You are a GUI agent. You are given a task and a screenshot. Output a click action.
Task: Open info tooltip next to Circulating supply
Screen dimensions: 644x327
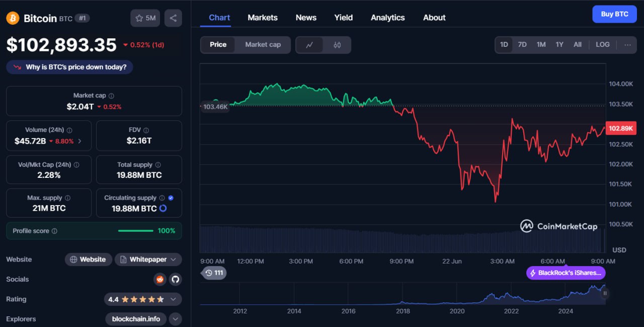[162, 198]
